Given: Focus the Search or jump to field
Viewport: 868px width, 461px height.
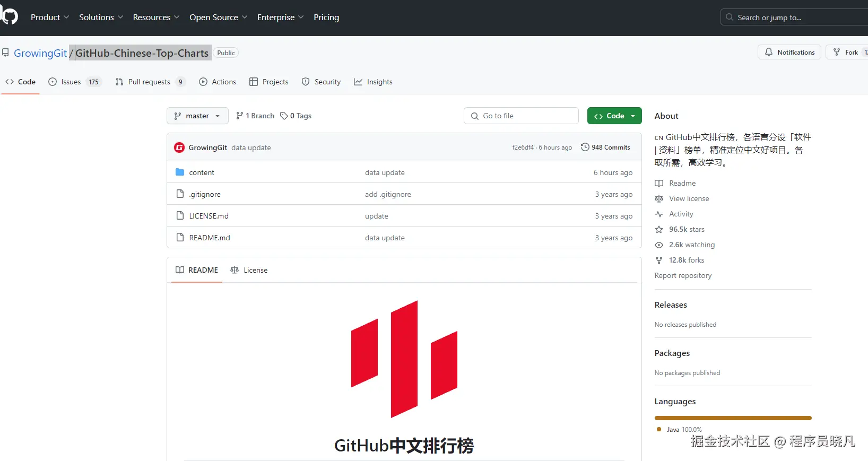Looking at the screenshot, I should tap(794, 18).
